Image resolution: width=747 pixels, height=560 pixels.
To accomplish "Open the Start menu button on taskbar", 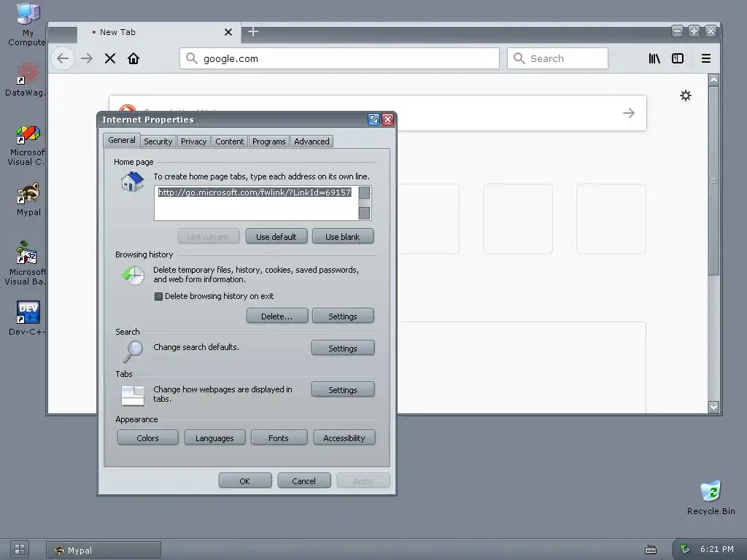I will (x=20, y=549).
